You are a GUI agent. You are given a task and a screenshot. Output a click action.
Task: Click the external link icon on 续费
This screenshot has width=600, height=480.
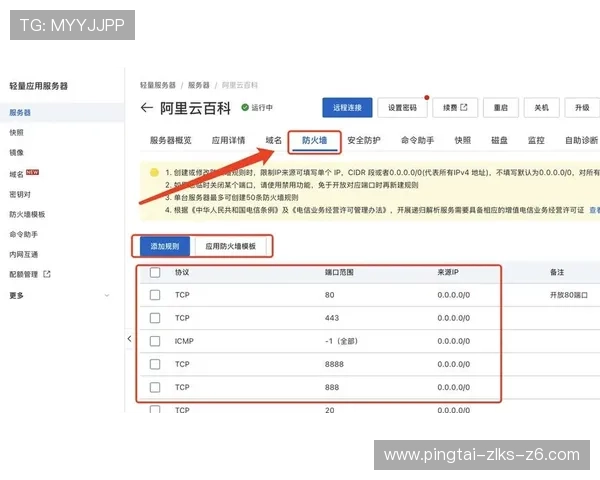[x=464, y=108]
